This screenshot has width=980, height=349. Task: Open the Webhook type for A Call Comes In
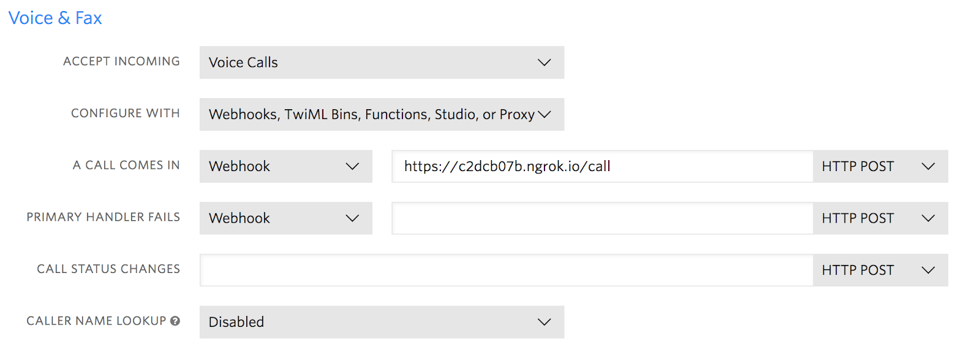click(286, 166)
